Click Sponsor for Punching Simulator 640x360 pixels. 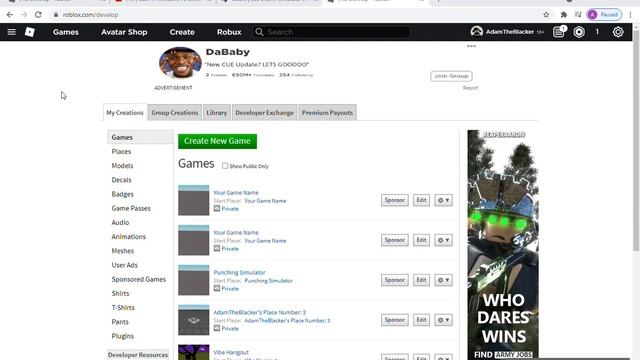coord(395,280)
